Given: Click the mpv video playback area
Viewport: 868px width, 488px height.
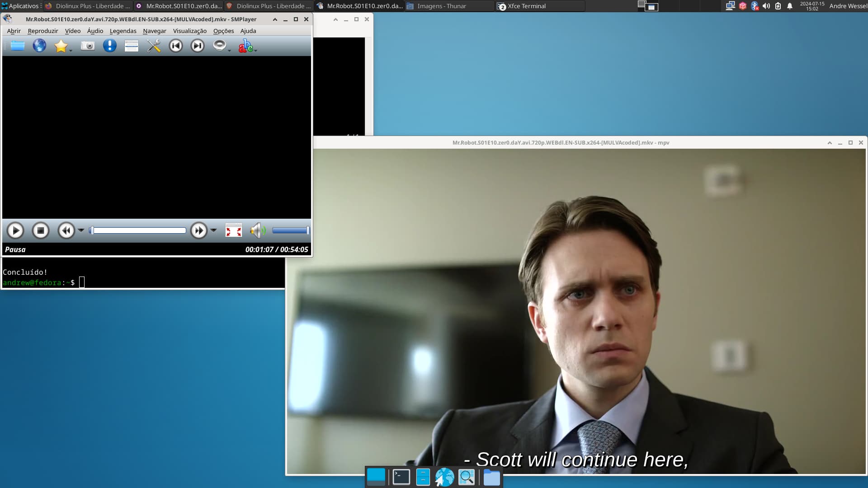Looking at the screenshot, I should coord(576,311).
